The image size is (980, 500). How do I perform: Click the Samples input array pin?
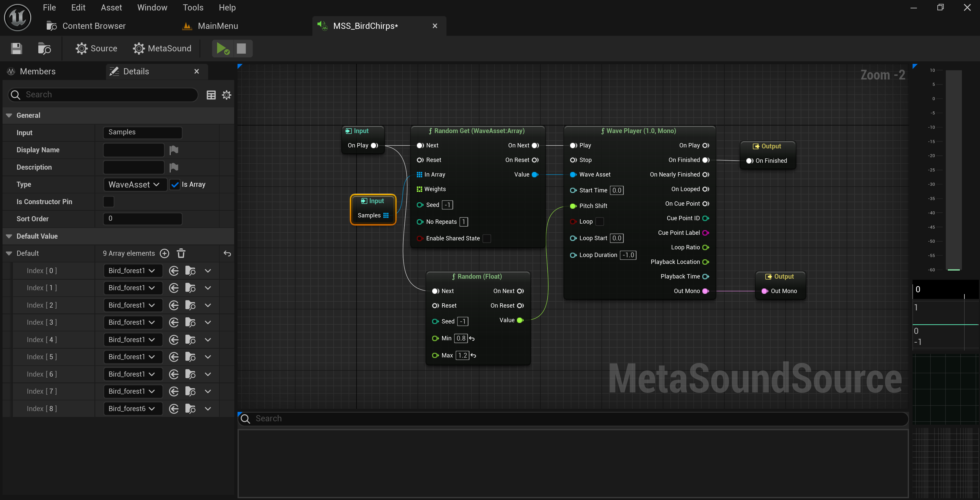[386, 215]
